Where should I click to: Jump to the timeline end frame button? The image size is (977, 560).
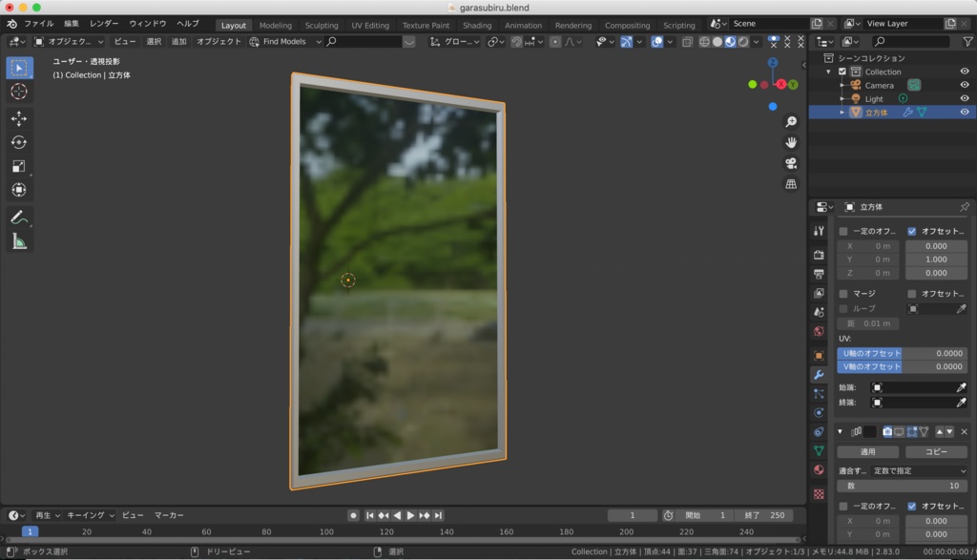(x=438, y=515)
